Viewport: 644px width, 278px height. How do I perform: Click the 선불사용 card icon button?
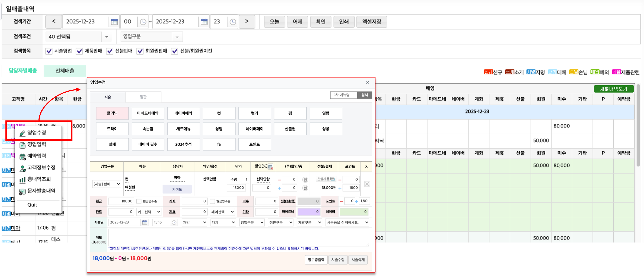332,179
